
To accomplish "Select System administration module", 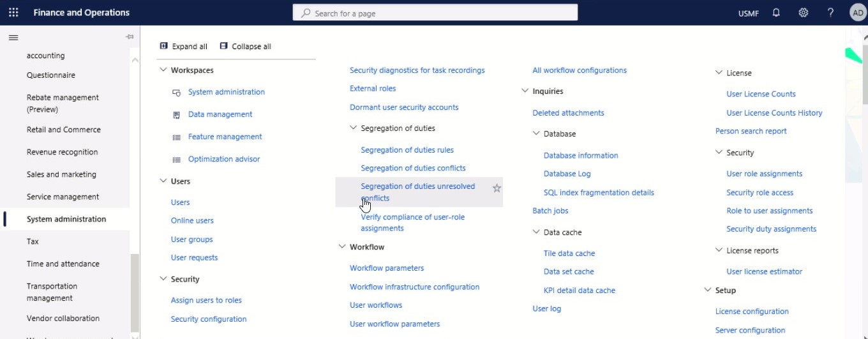I will (x=66, y=219).
